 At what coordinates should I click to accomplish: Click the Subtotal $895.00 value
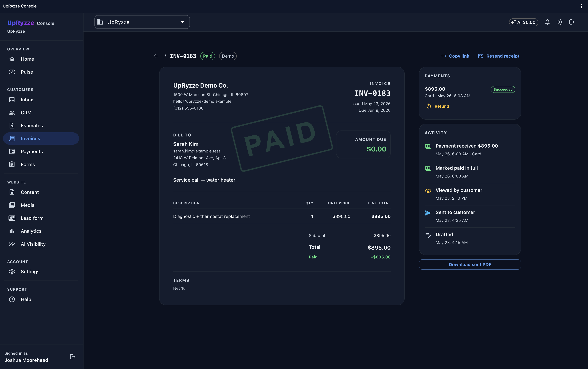382,235
